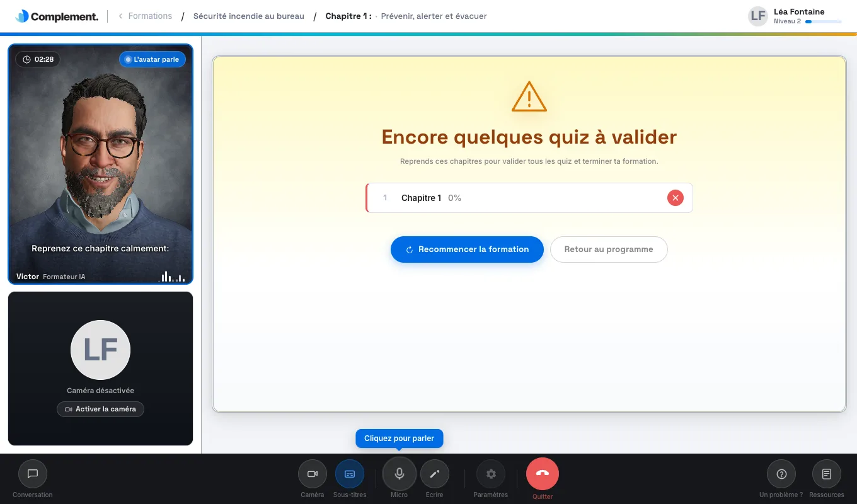Click the Niveau 2 progress bar
The height and width of the screenshot is (504, 857).
pos(823,21)
